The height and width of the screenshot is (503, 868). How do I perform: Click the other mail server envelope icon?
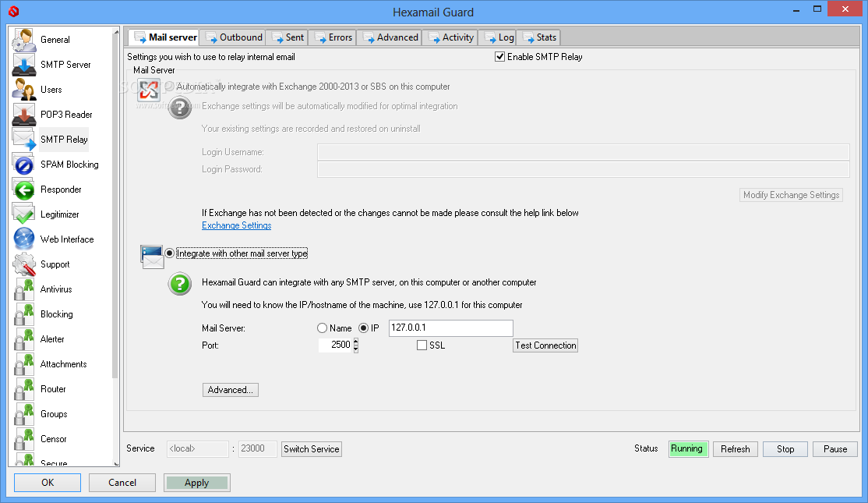tap(152, 257)
